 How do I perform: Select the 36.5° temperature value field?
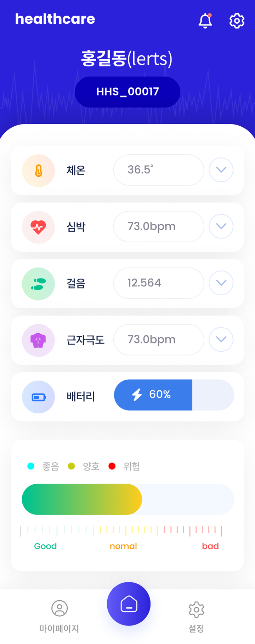tap(159, 170)
